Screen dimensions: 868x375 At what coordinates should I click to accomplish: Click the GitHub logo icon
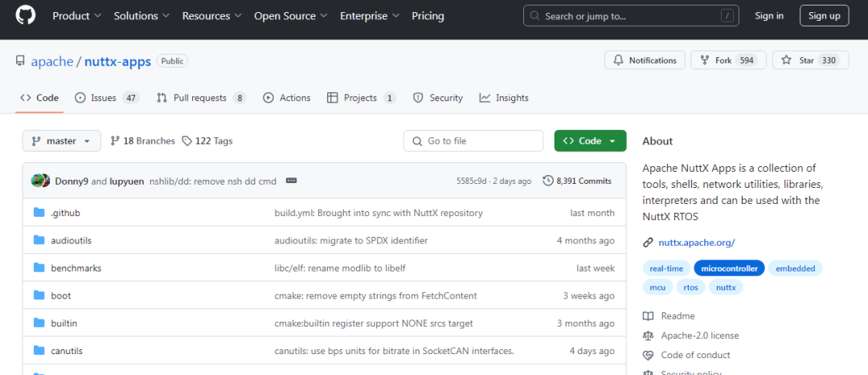[27, 16]
